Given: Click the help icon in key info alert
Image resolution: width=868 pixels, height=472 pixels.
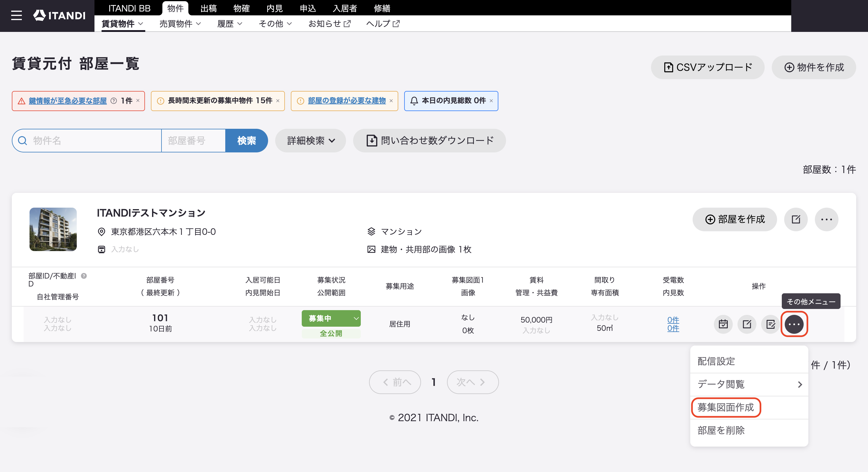Looking at the screenshot, I should click(114, 101).
